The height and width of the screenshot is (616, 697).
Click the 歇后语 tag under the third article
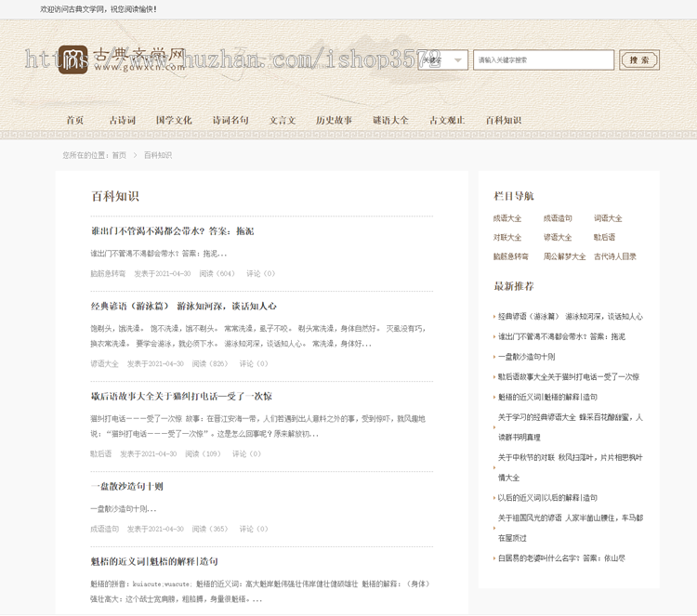pos(101,453)
